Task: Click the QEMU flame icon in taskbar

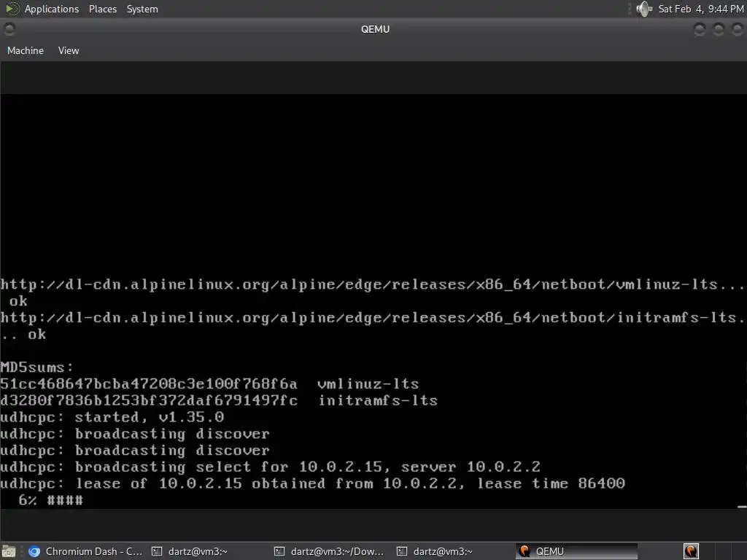Action: coord(525,551)
